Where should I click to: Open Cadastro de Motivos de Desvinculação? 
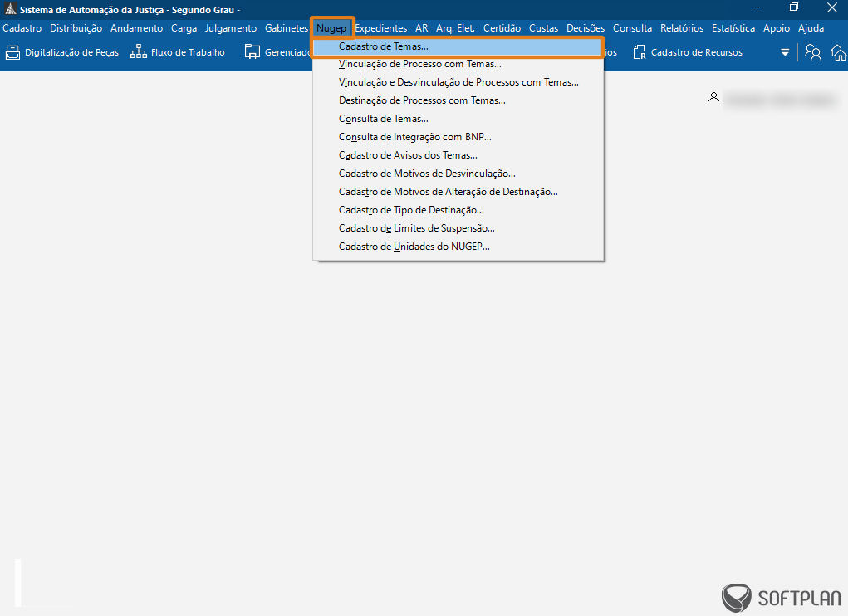click(x=458, y=174)
